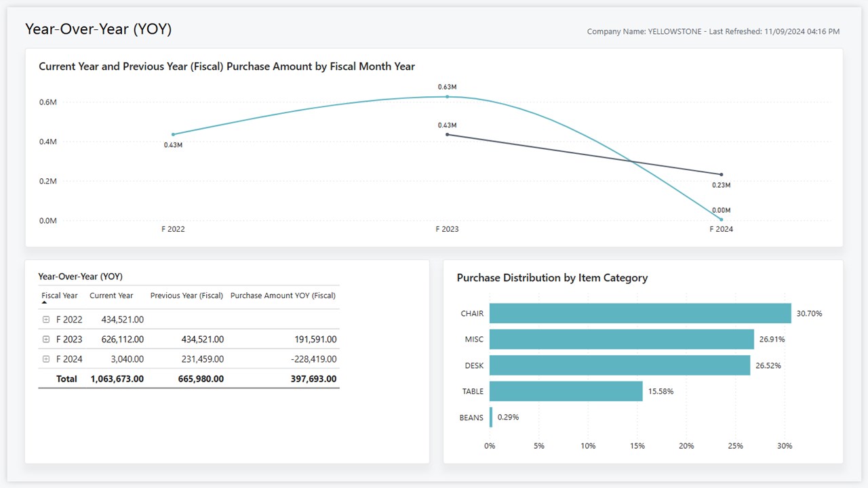Click the F 2024 axis label on line chart
The height and width of the screenshot is (488, 868).
[x=721, y=229]
